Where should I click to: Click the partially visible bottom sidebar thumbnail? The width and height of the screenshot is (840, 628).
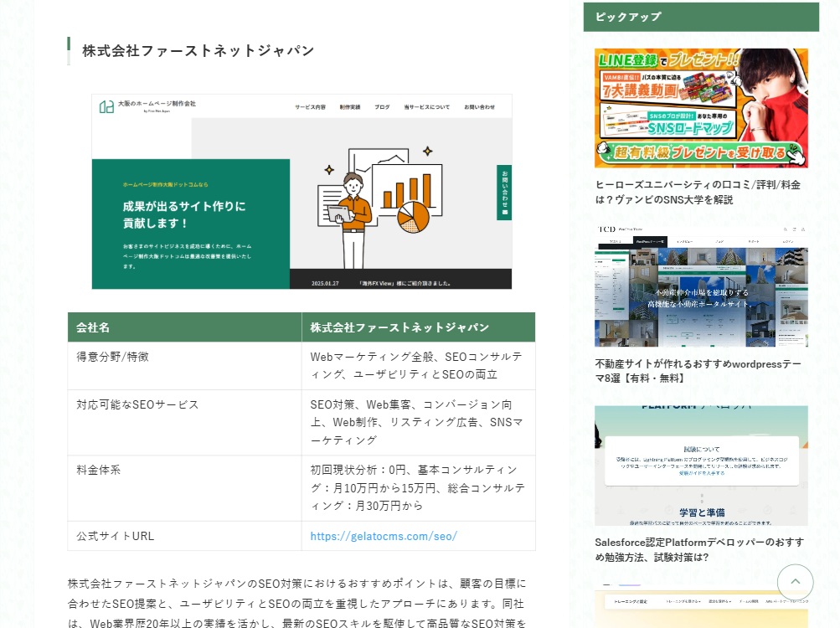(701, 606)
